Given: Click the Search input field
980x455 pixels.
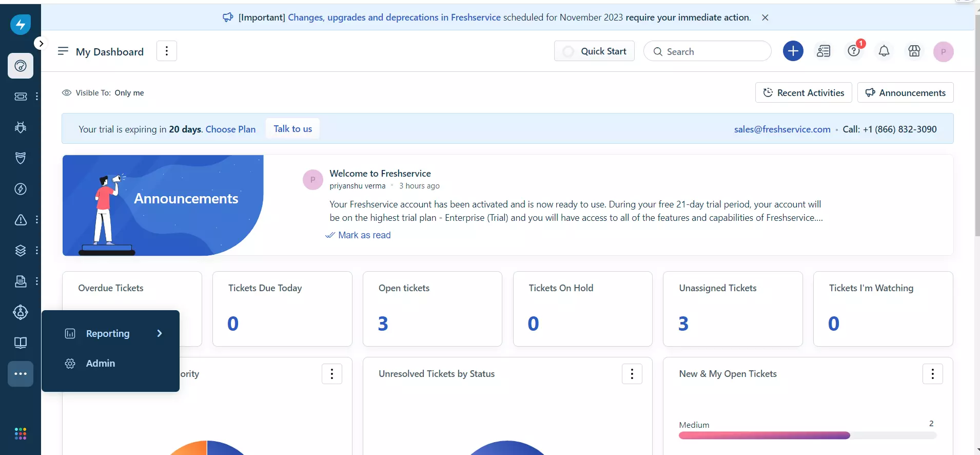Looking at the screenshot, I should [708, 51].
